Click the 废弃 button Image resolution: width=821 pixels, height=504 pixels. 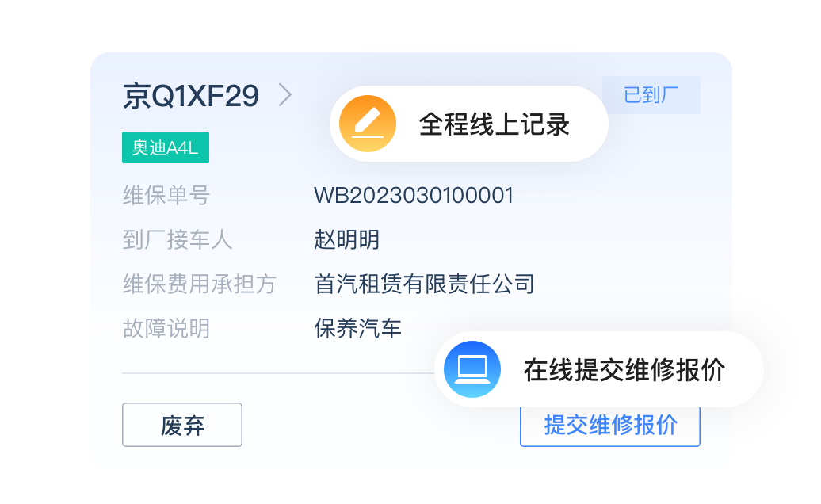pos(182,425)
